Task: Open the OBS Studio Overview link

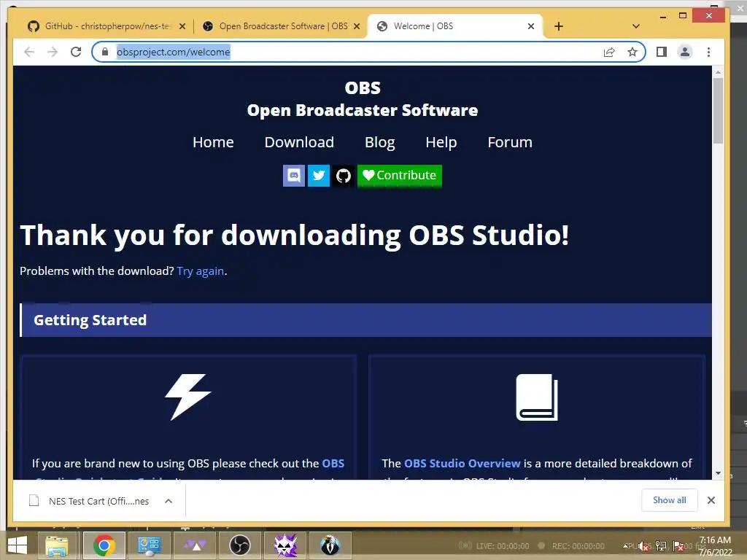Action: pos(462,463)
